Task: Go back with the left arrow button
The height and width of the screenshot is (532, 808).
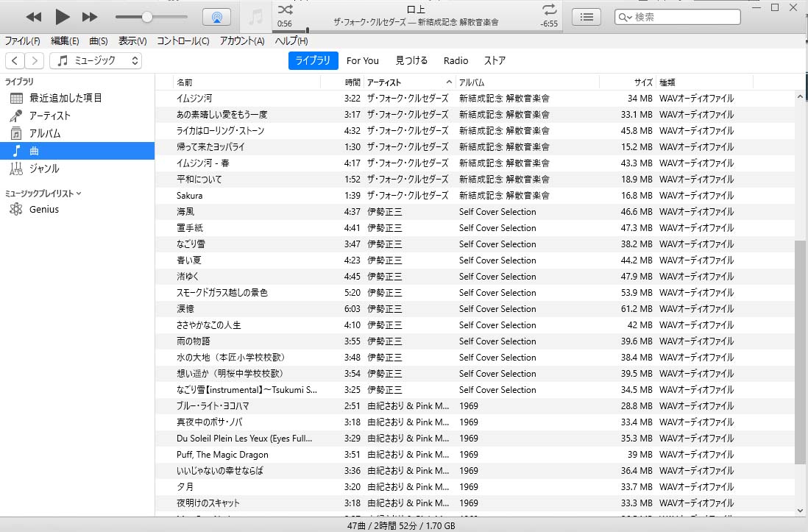Action: tap(15, 60)
